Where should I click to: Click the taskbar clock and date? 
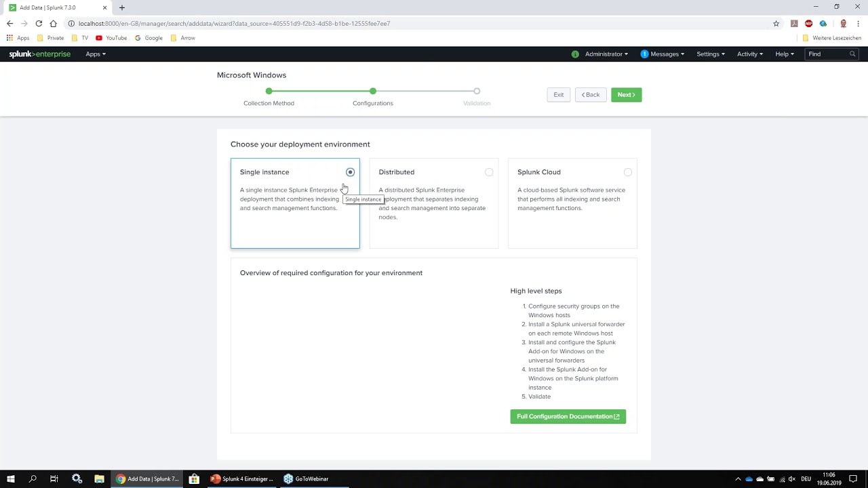(x=829, y=479)
